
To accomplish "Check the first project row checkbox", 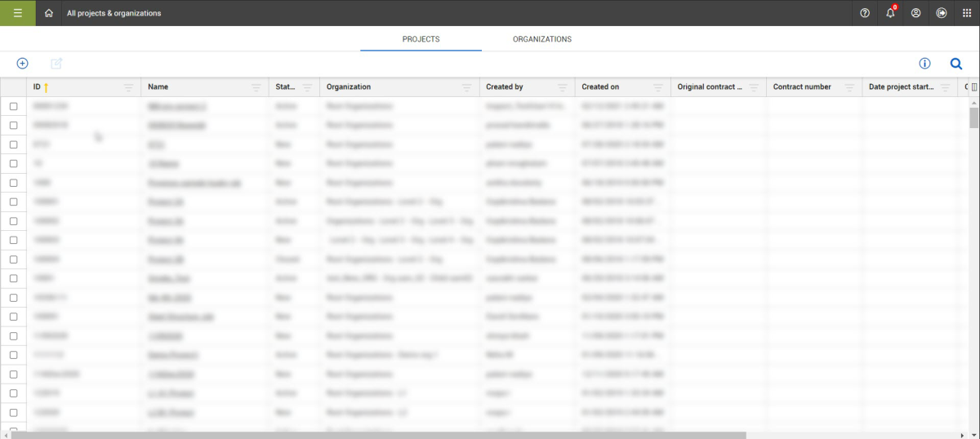I will [x=13, y=106].
